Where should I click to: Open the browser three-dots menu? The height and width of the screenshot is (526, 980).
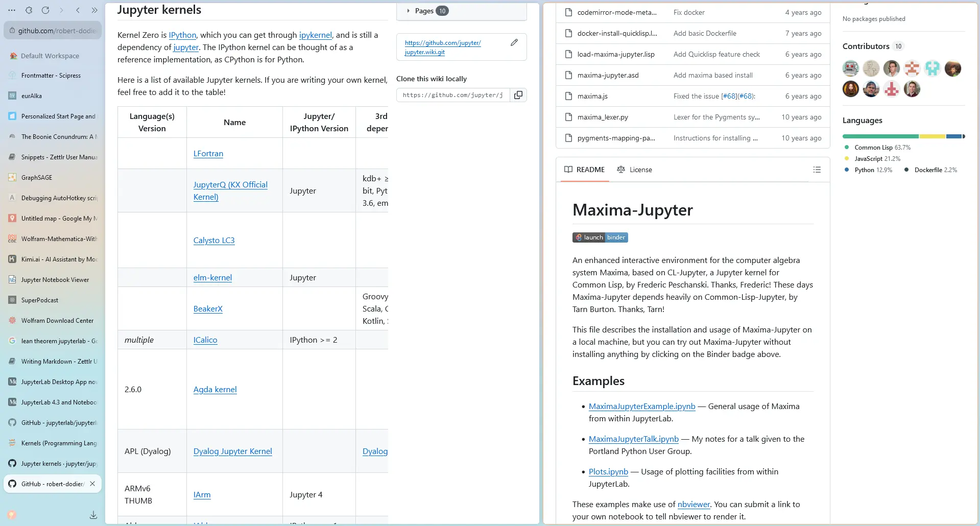tap(12, 10)
